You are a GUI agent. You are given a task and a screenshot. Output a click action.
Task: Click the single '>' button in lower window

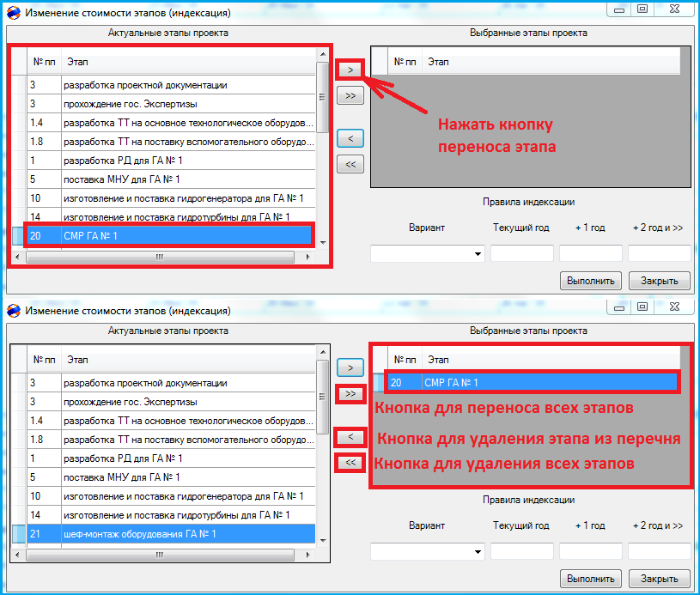point(350,367)
